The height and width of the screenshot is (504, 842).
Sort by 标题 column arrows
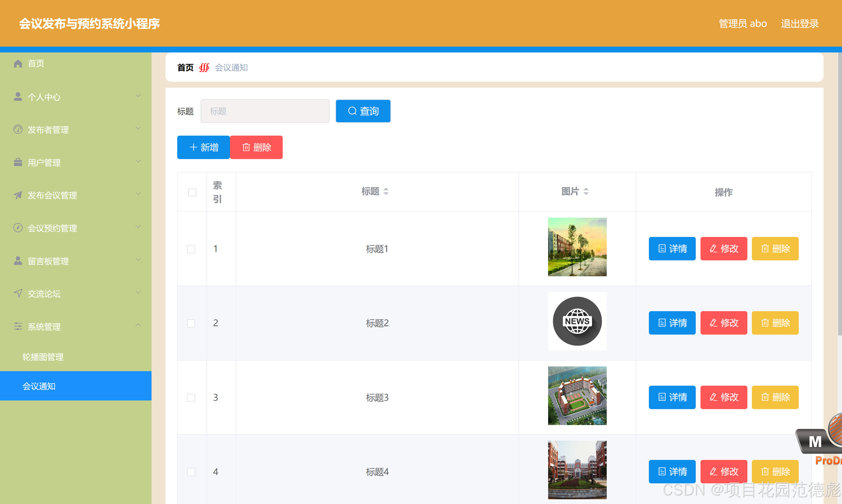(386, 191)
